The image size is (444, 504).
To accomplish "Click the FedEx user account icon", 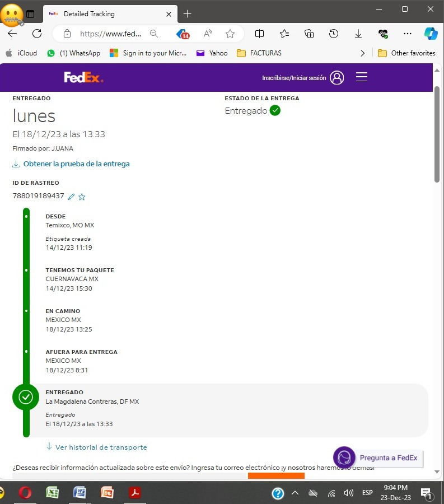I will 336,77.
